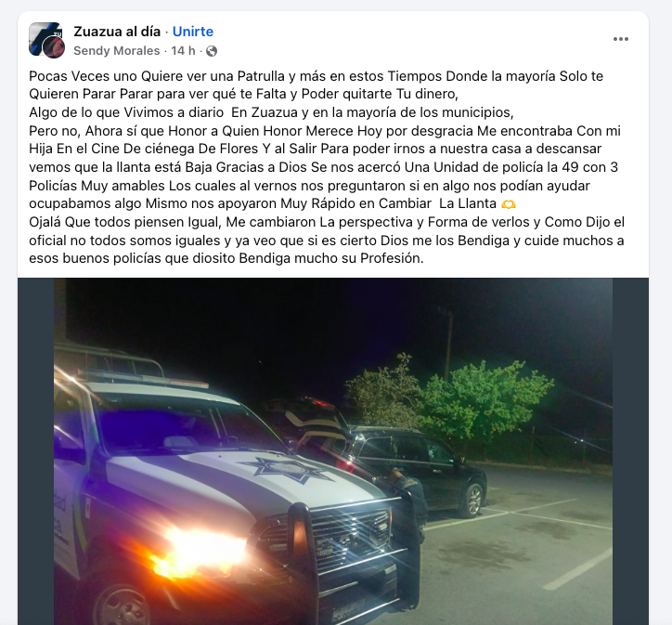Open Sendy Morales's profile name link

coord(117,51)
